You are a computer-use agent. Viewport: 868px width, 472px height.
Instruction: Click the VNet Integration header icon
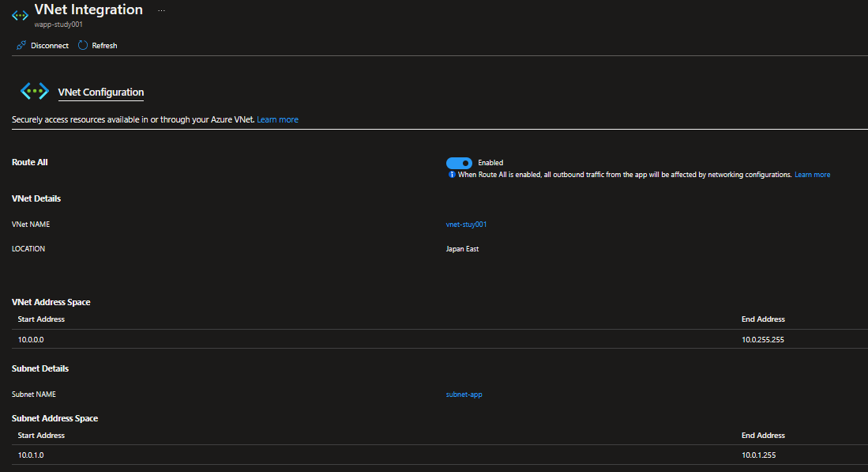pos(20,16)
